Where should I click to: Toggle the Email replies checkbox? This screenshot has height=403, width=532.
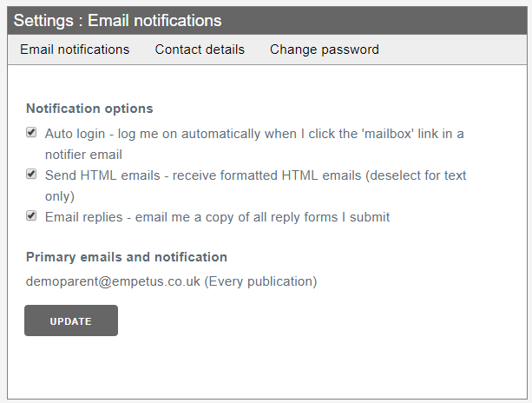(x=31, y=216)
